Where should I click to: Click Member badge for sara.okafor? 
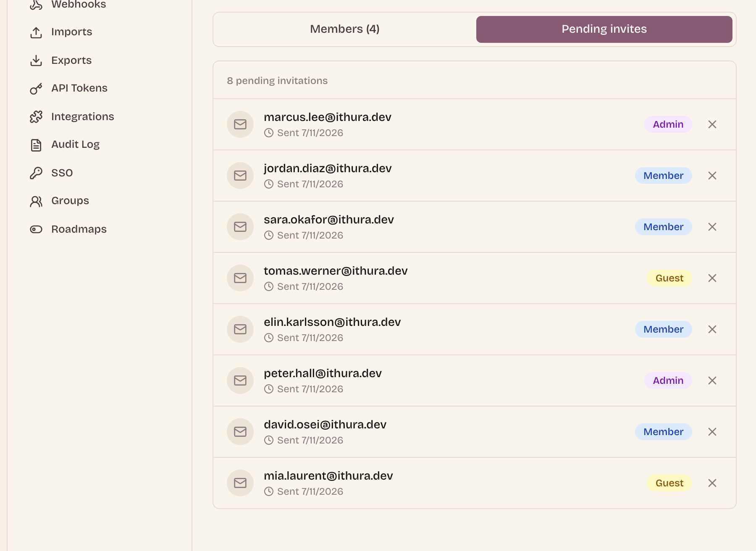(664, 227)
